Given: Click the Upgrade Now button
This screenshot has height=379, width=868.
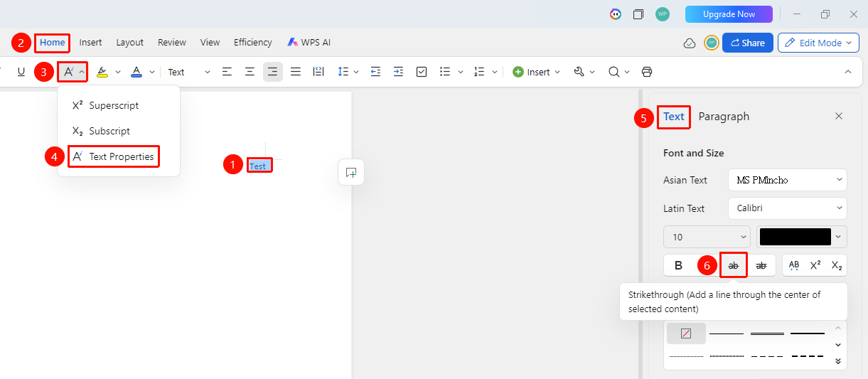Looking at the screenshot, I should pos(729,14).
